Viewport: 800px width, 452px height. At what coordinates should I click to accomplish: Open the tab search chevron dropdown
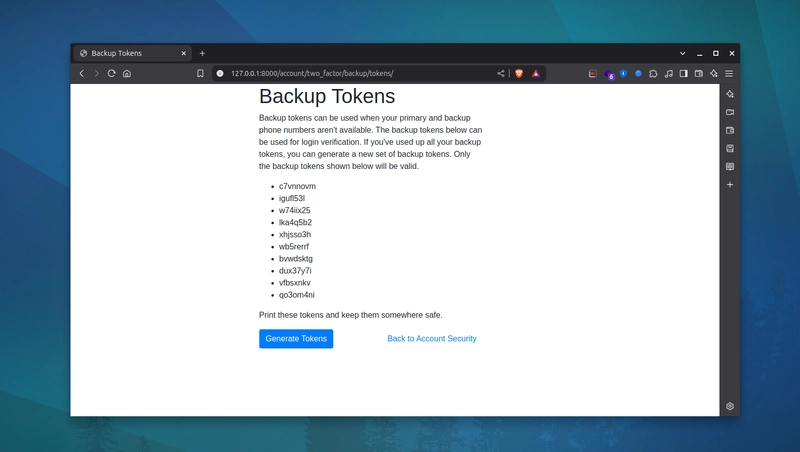click(682, 53)
